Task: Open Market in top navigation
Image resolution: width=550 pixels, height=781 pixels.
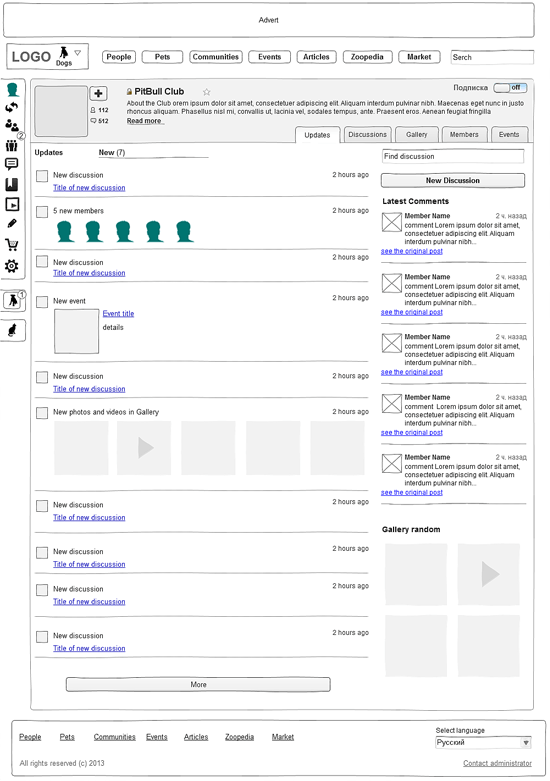Action: [x=419, y=57]
